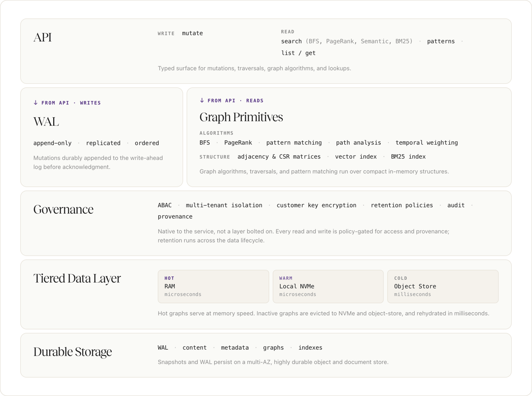Click the customer key encryption tag
532x396 pixels.
(x=317, y=205)
